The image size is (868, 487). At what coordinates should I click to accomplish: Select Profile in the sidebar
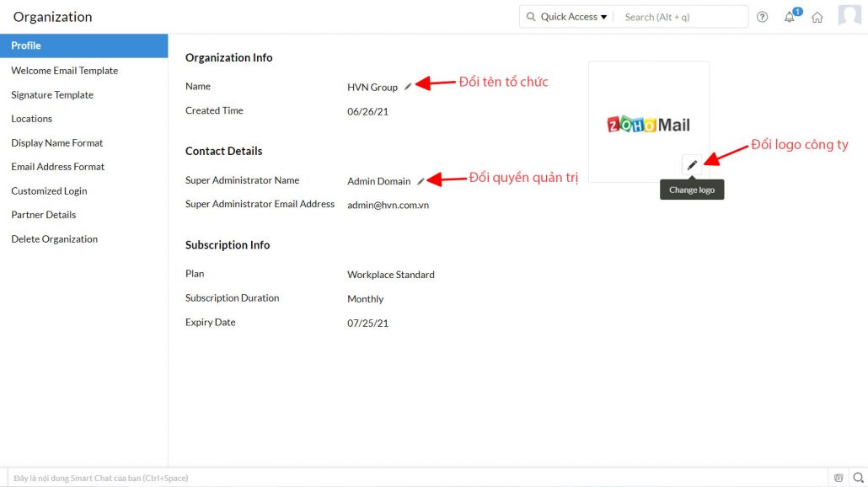[26, 45]
